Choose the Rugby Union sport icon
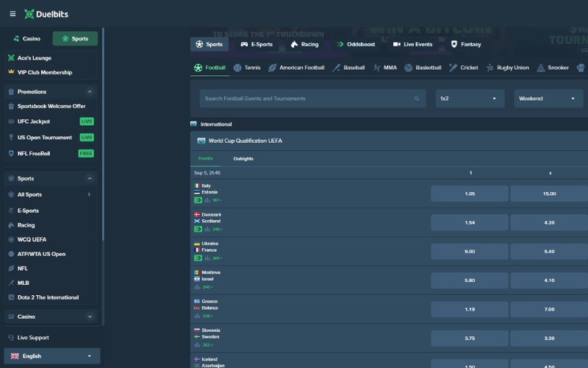Image resolution: width=588 pixels, height=368 pixels. [507, 68]
